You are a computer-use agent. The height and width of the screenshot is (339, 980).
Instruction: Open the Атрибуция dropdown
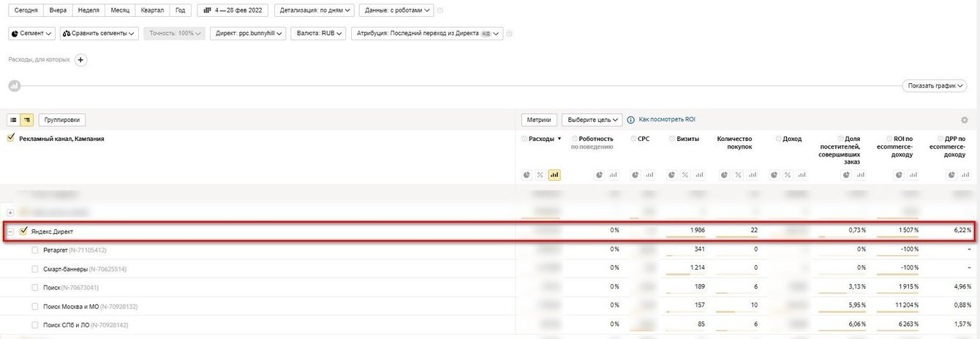point(427,34)
